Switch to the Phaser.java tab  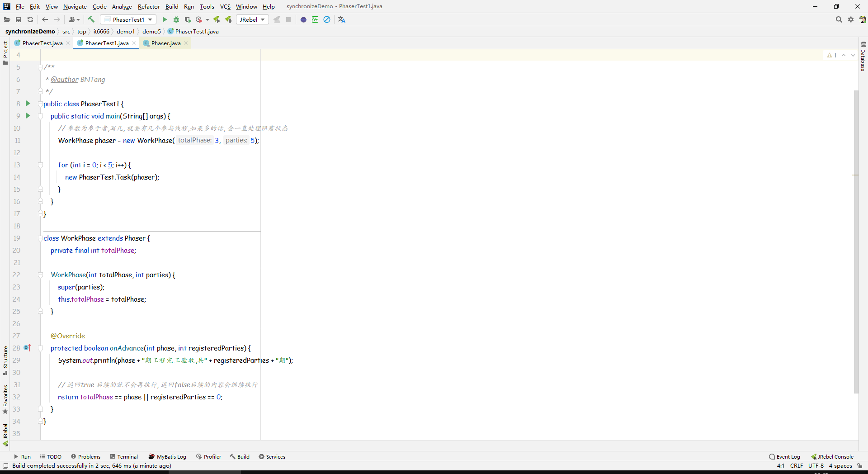pyautogui.click(x=166, y=43)
